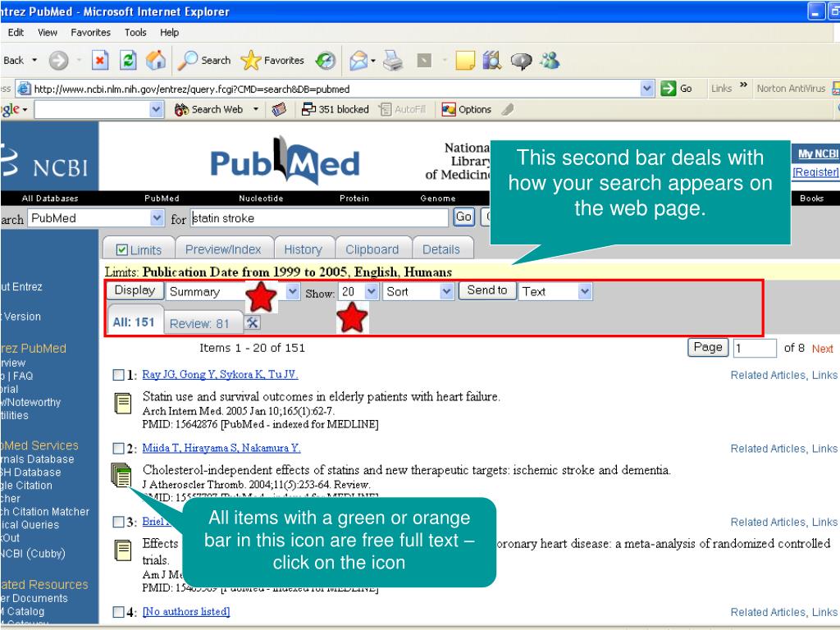
Task: Open the Favorites menu
Action: point(90,33)
